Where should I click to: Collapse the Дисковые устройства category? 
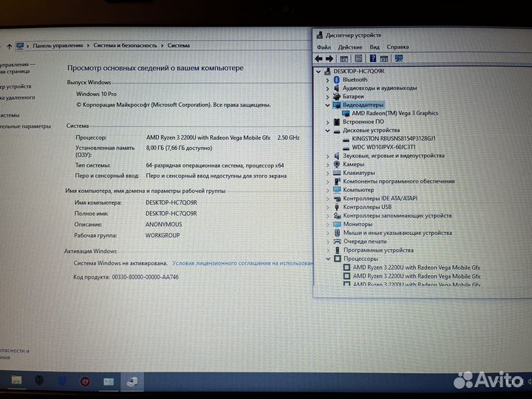tap(327, 130)
